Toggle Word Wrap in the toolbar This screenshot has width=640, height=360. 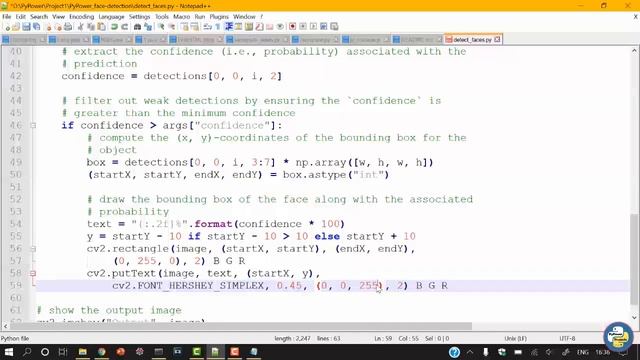tap(207, 27)
